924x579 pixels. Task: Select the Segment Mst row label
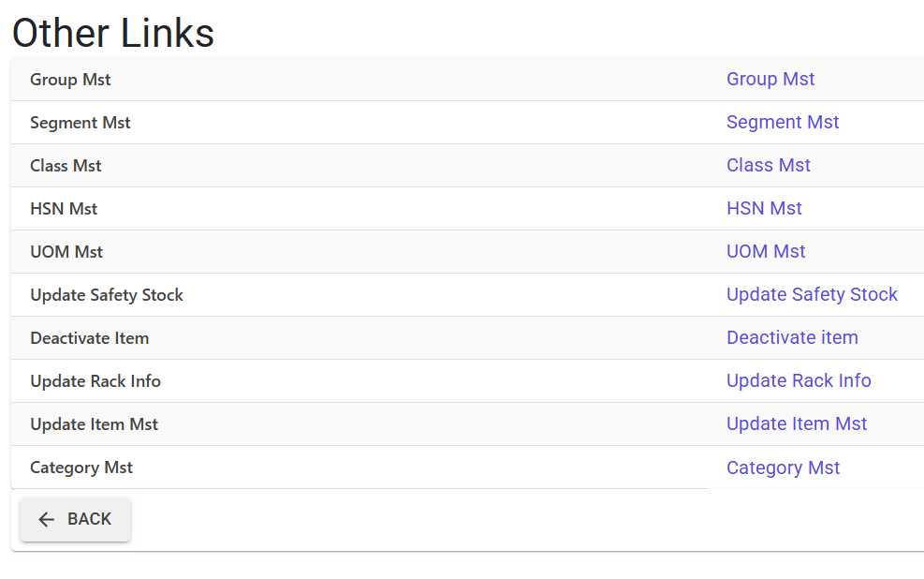click(x=81, y=123)
